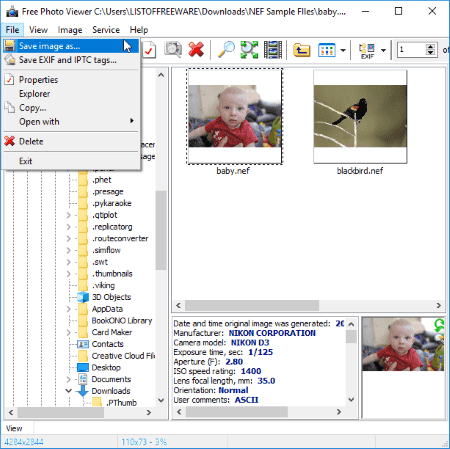Expand the .routeconverter folder
Viewport: 450px width, 449px height.
point(69,239)
